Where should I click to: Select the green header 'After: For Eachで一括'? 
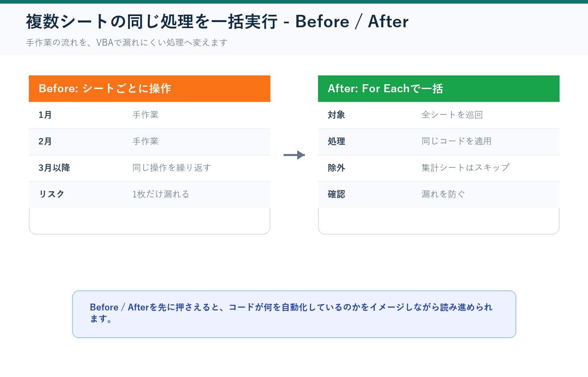(439, 89)
